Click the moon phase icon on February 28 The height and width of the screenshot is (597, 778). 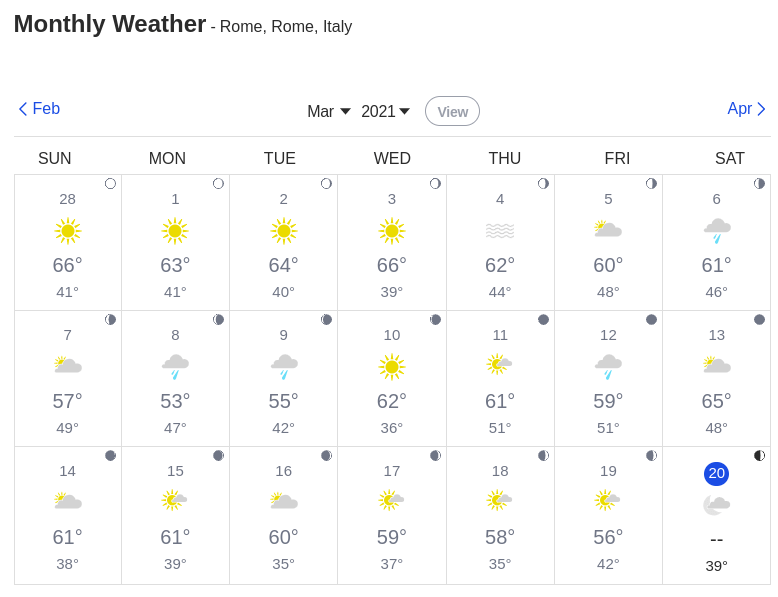pos(110,184)
